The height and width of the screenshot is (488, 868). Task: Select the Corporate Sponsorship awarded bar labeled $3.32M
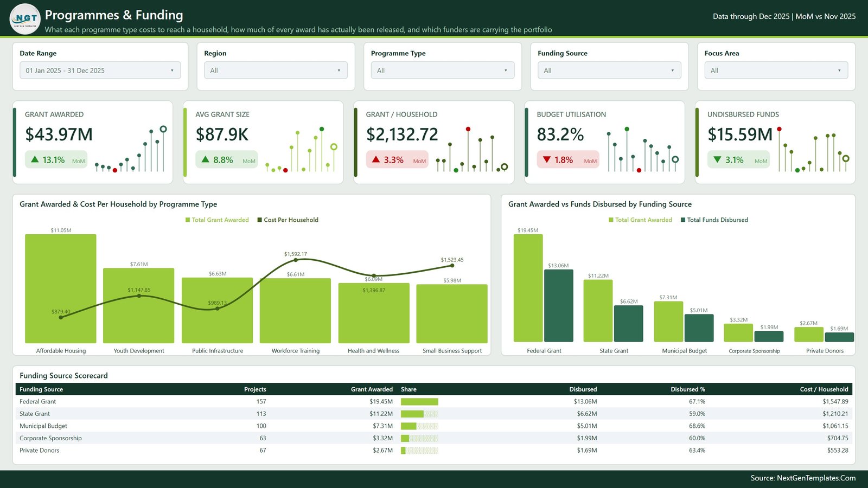[x=738, y=333]
